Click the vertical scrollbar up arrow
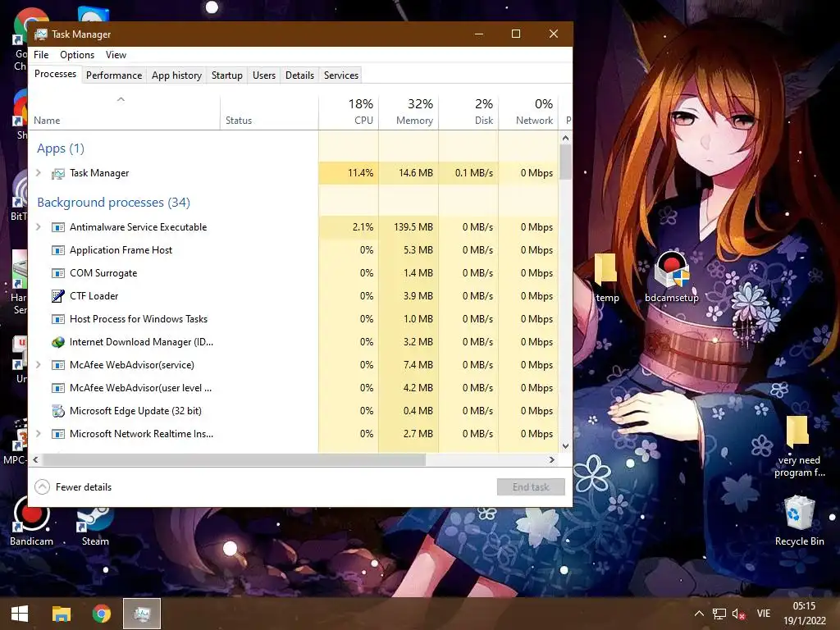The width and height of the screenshot is (840, 630). coord(565,138)
